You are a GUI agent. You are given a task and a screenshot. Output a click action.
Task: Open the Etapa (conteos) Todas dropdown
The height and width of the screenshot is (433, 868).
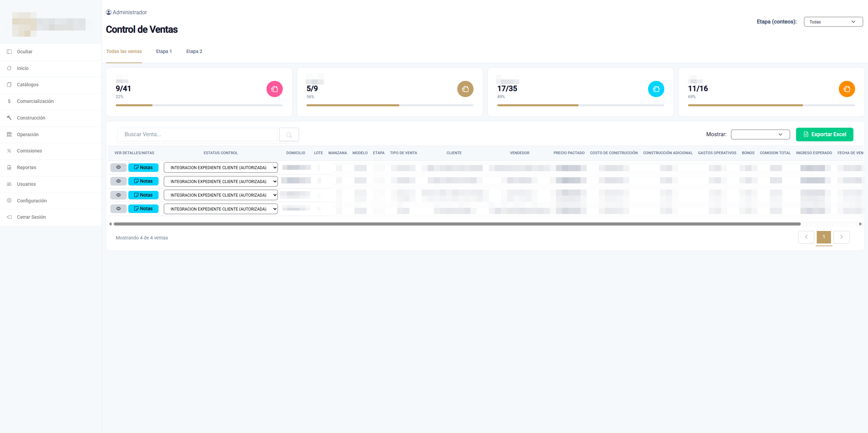click(x=833, y=22)
